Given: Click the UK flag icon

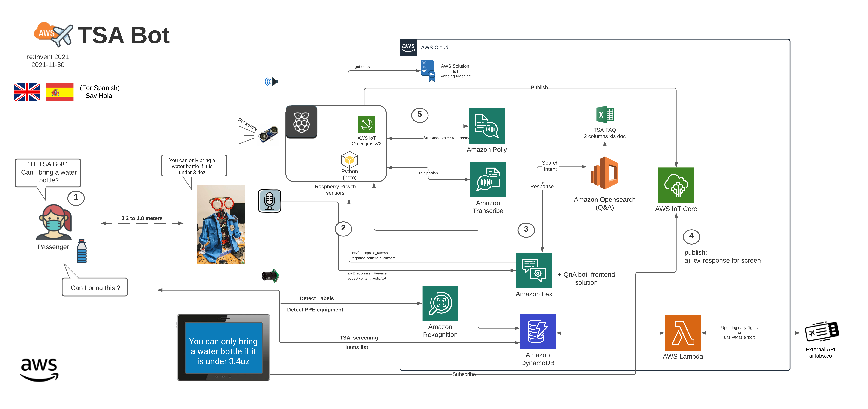Looking at the screenshot, I should [27, 92].
